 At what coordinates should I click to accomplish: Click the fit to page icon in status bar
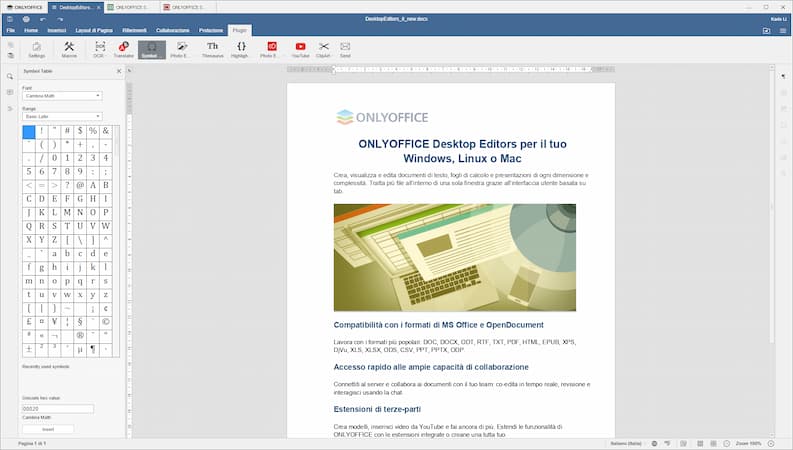tap(700, 443)
